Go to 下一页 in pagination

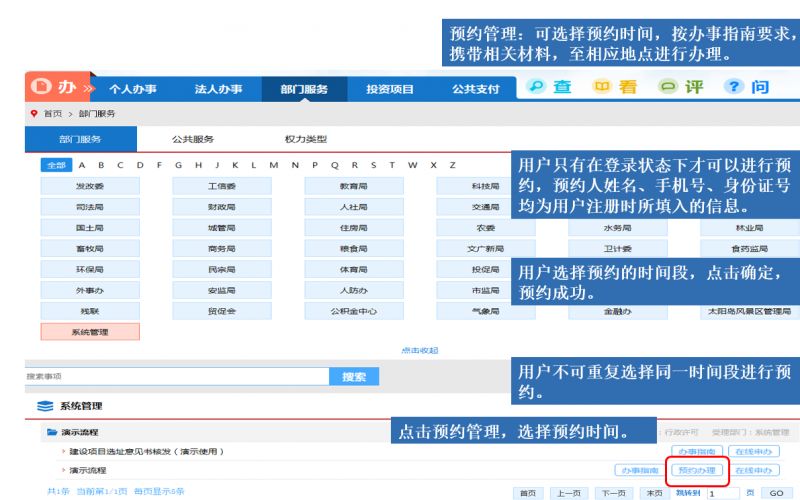pyautogui.click(x=614, y=492)
